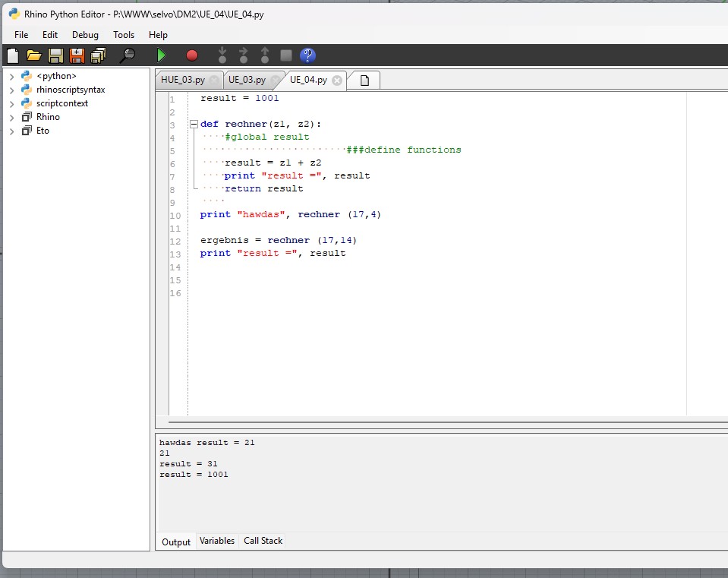
Task: Click line number 10 in the gutter
Action: pyautogui.click(x=175, y=214)
